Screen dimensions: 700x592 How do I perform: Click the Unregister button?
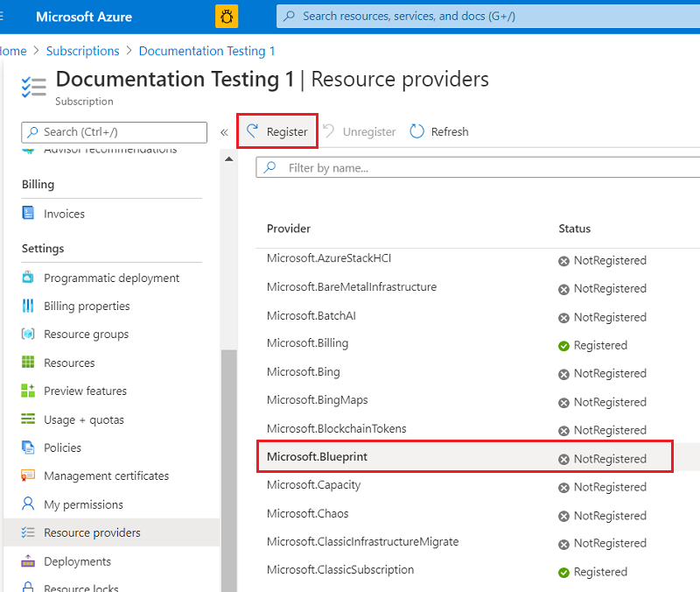point(360,131)
